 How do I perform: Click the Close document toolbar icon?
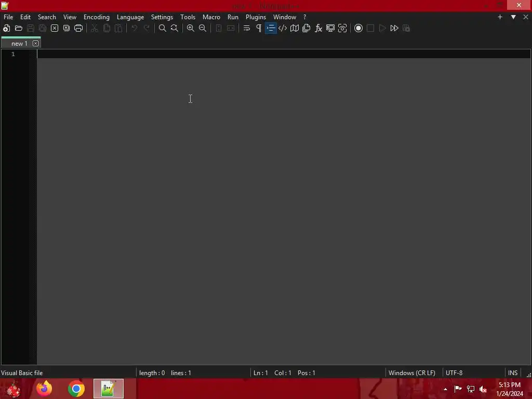pyautogui.click(x=54, y=28)
